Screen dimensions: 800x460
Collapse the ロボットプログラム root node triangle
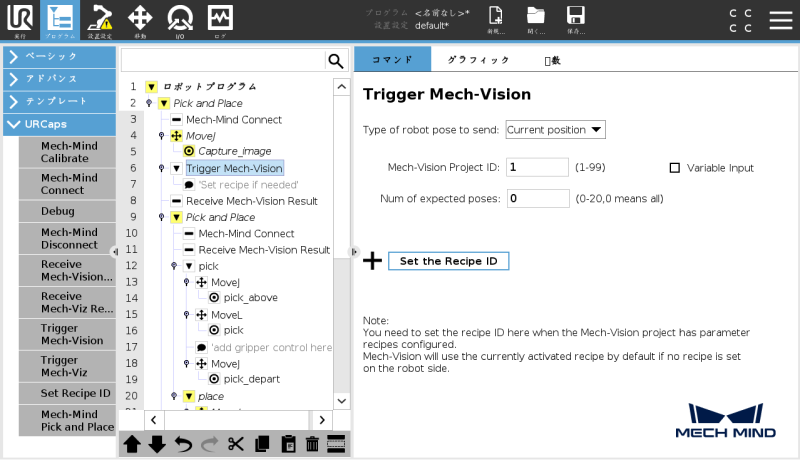pyautogui.click(x=151, y=87)
